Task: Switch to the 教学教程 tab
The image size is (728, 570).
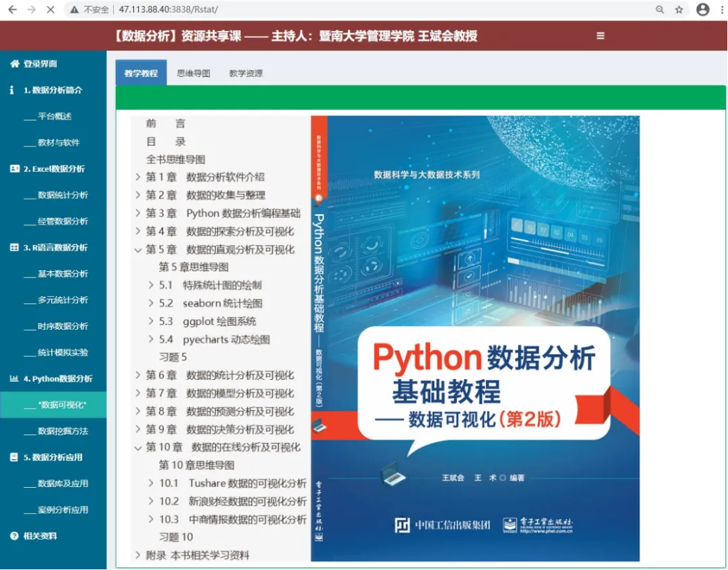Action: [141, 73]
